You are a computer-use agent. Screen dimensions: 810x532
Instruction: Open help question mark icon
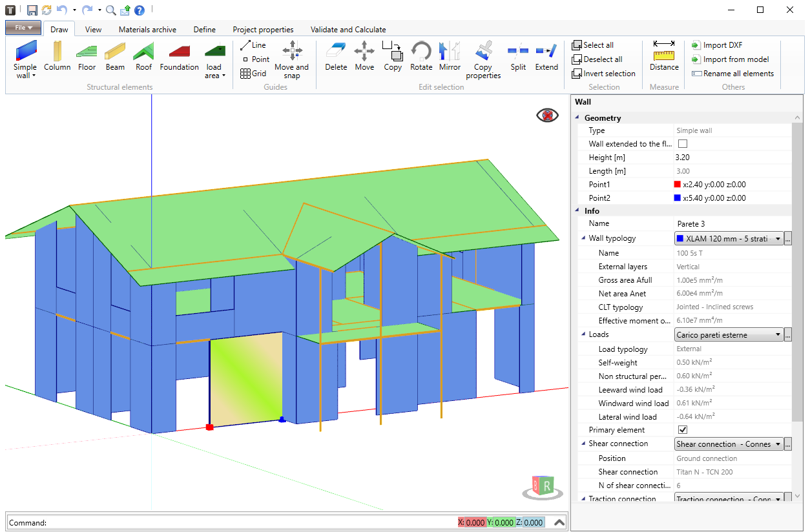140,10
